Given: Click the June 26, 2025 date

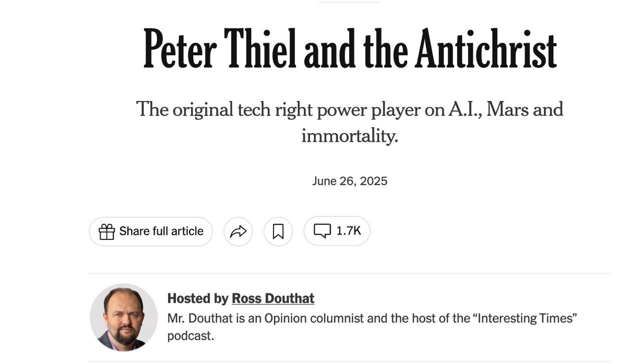Looking at the screenshot, I should click(x=350, y=181).
